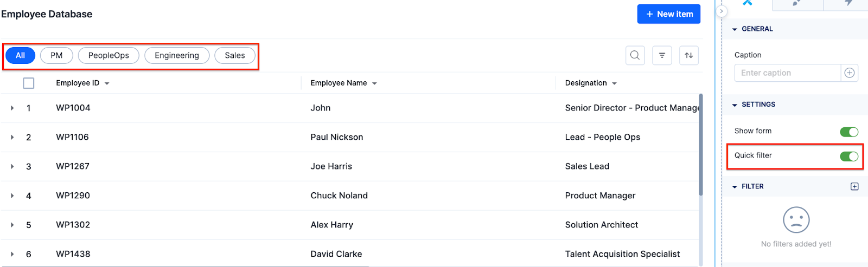Collapse the properties panel with the chevron

point(722,11)
